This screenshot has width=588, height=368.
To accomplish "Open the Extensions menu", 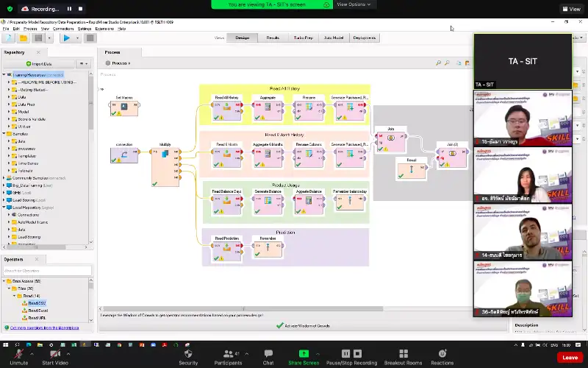I will click(x=104, y=29).
